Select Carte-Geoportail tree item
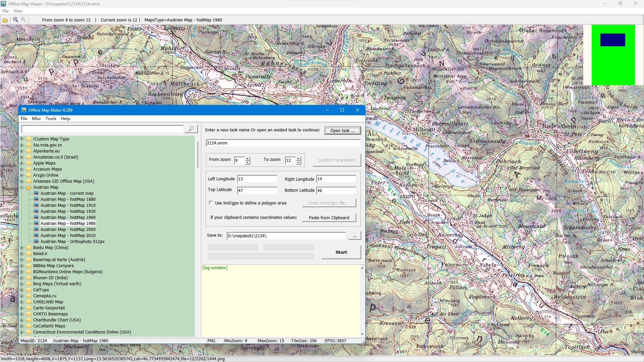This screenshot has height=362, width=644. (49, 308)
